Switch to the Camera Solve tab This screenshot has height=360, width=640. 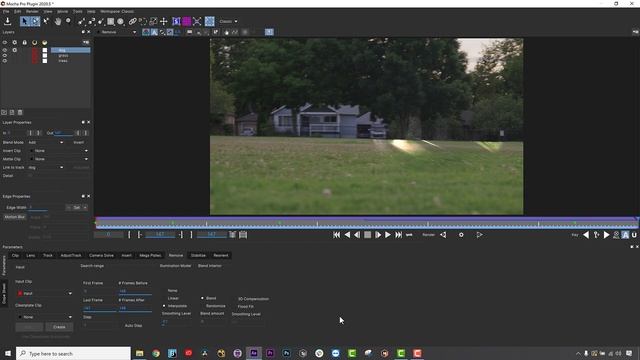(x=101, y=256)
